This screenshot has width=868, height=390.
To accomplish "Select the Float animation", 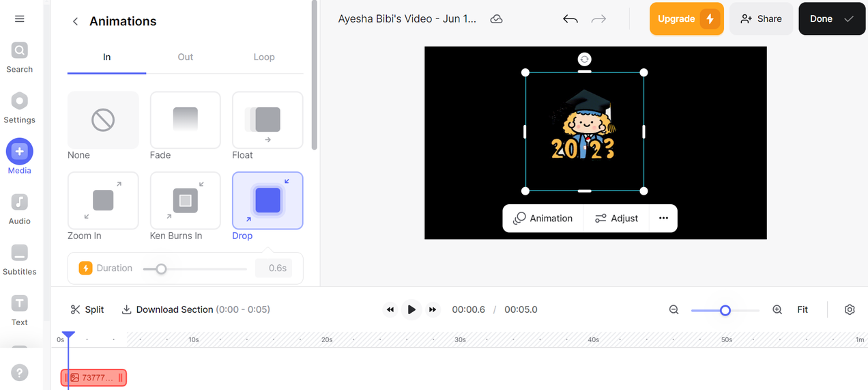I will pyautogui.click(x=267, y=120).
